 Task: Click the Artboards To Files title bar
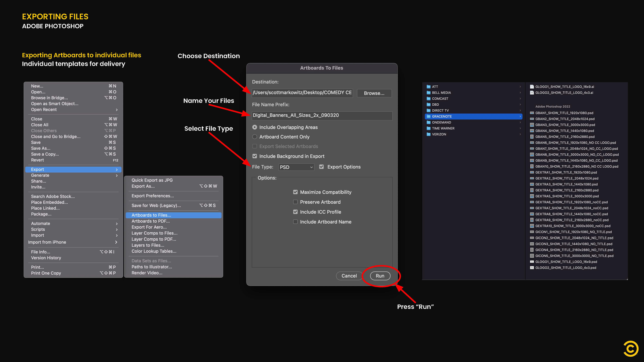click(x=322, y=68)
